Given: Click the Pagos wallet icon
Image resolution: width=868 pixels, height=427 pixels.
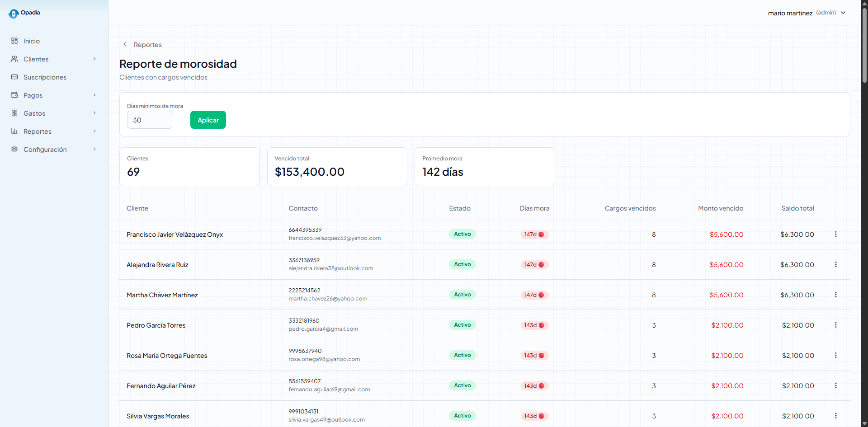Looking at the screenshot, I should [14, 95].
